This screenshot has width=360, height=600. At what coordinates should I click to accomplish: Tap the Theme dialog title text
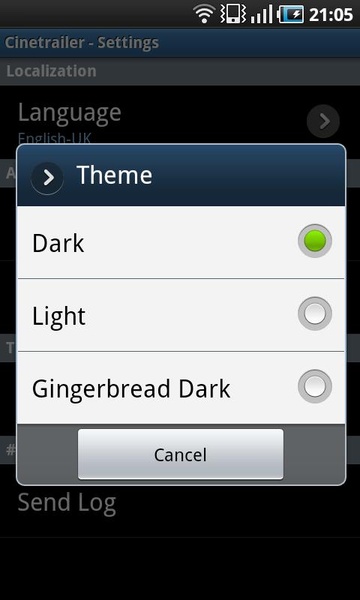(115, 175)
